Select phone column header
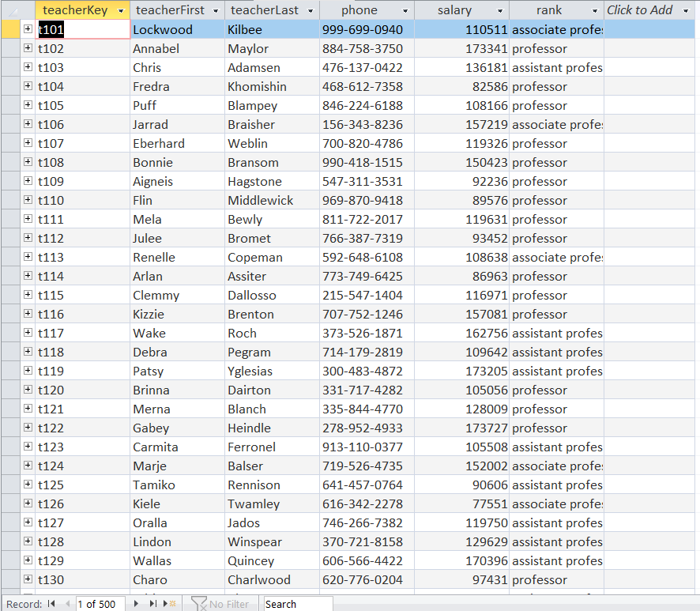 point(367,9)
